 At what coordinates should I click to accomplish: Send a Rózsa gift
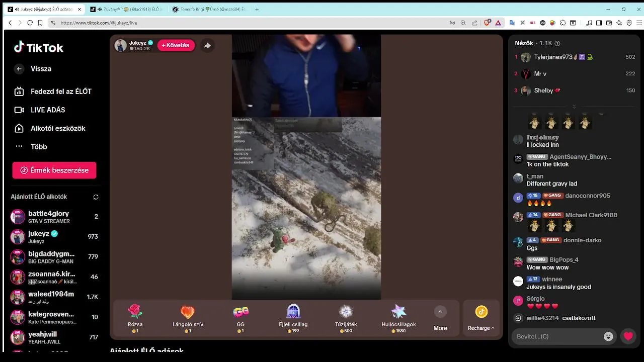[135, 319]
